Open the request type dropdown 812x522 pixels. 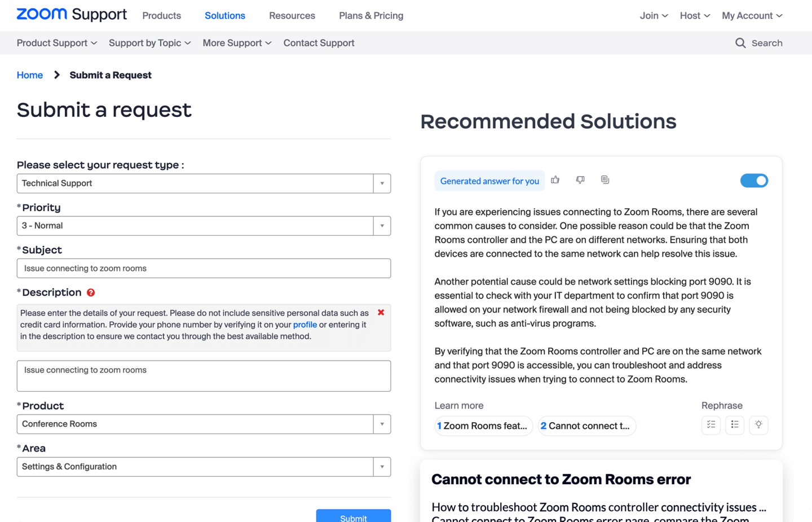(382, 183)
